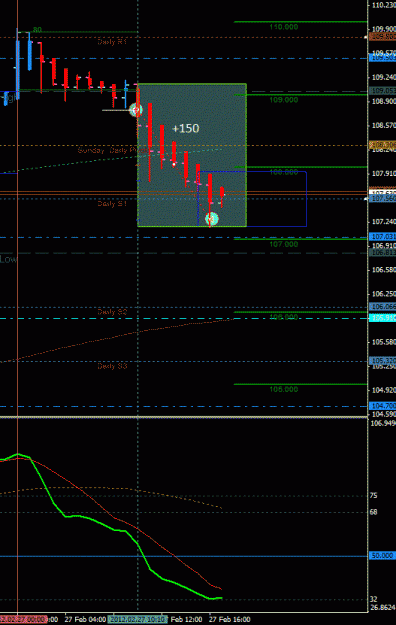Select the 110.000 round-number level label
Image resolution: width=396 pixels, height=625 pixels.
(284, 27)
